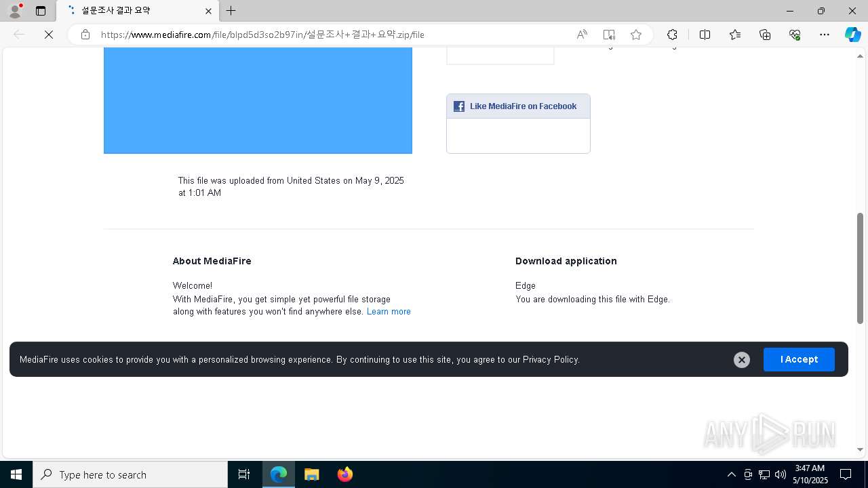The width and height of the screenshot is (868, 488).
Task: Click scrollbar up arrow
Action: (861, 56)
